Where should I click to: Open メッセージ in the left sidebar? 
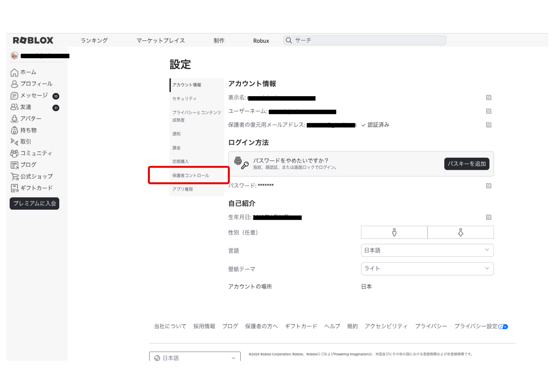tap(34, 96)
